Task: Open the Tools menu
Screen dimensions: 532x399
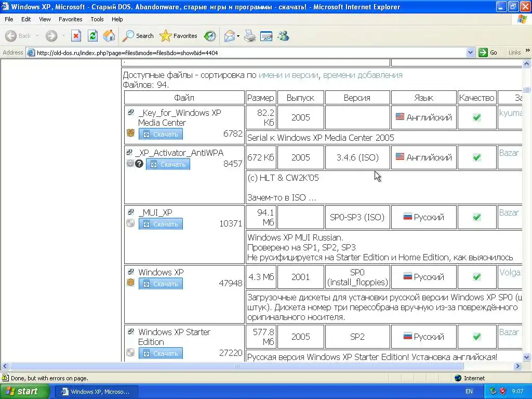Action: point(97,19)
